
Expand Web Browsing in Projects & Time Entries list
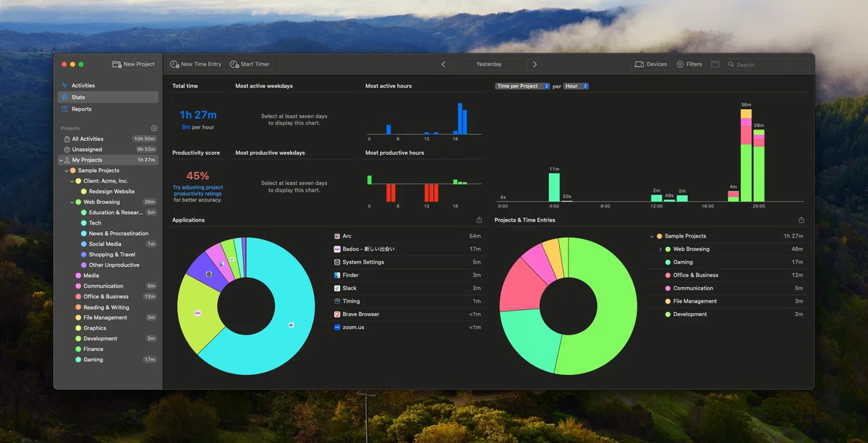[660, 249]
